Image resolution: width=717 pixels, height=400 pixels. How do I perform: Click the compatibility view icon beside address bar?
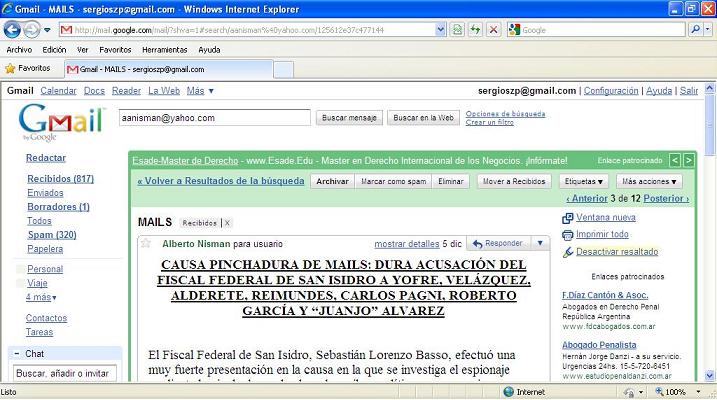[x=457, y=30]
